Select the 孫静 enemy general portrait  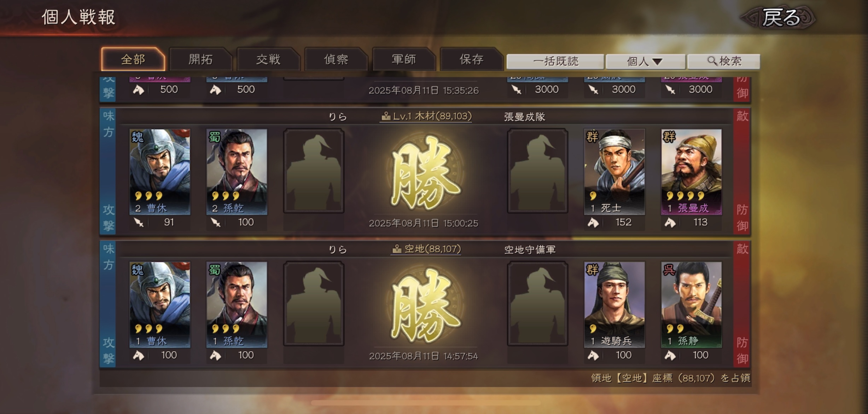692,305
